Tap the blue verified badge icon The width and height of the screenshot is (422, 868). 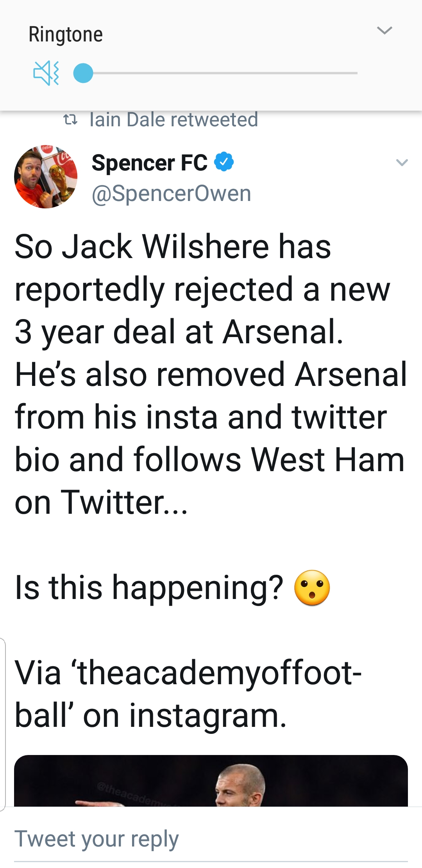pos(224,162)
